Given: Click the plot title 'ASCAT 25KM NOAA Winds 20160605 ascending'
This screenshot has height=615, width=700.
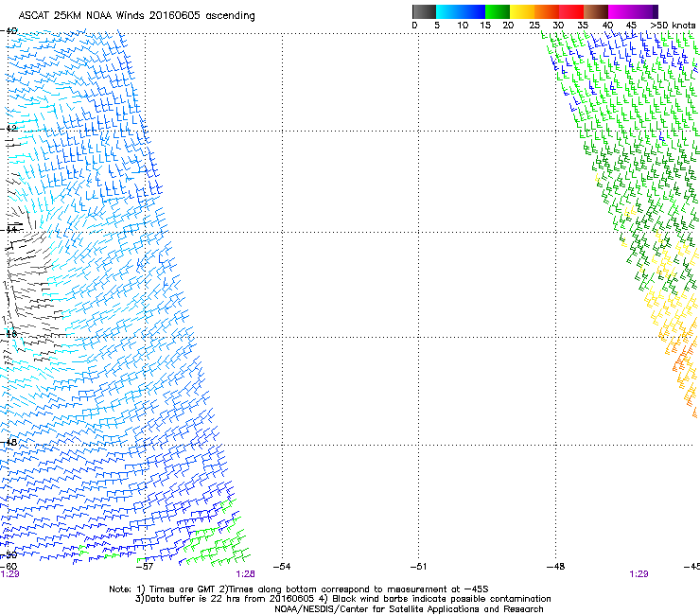Looking at the screenshot, I should pos(136,16).
